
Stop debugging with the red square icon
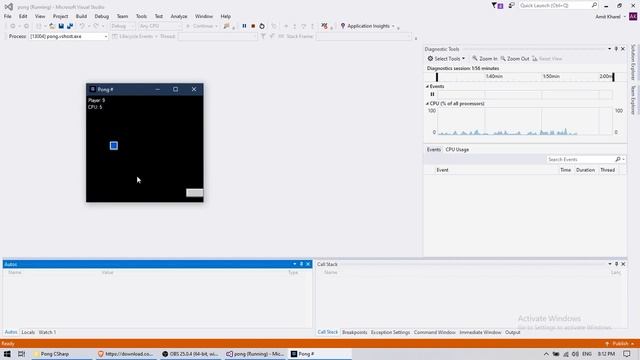(253, 26)
